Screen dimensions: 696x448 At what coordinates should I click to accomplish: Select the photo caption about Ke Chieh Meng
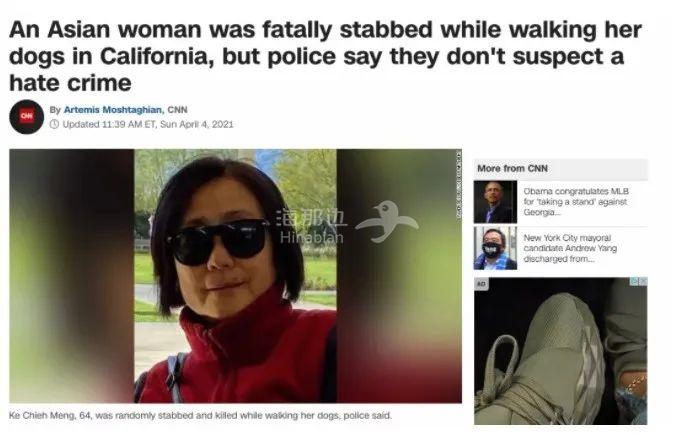[x=200, y=416]
